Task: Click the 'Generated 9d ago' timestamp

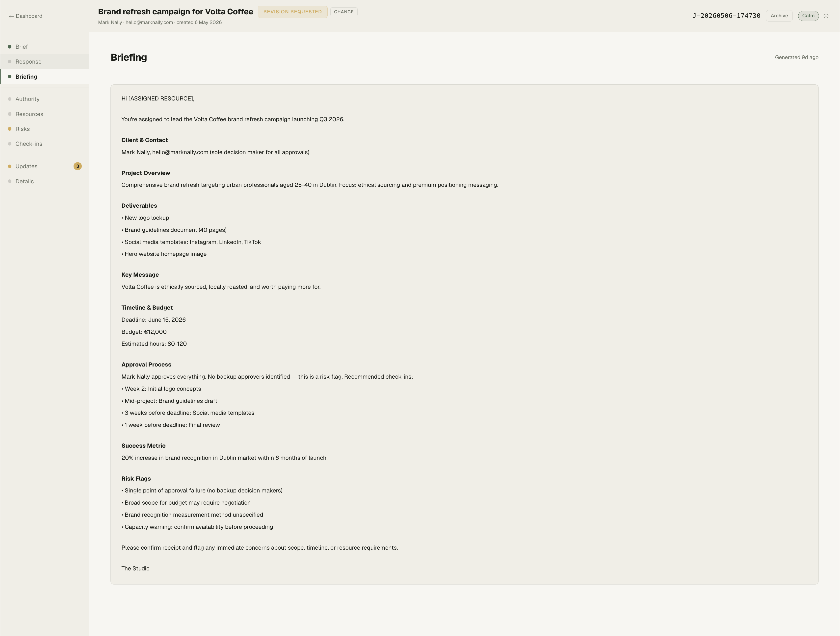Action: coord(796,57)
